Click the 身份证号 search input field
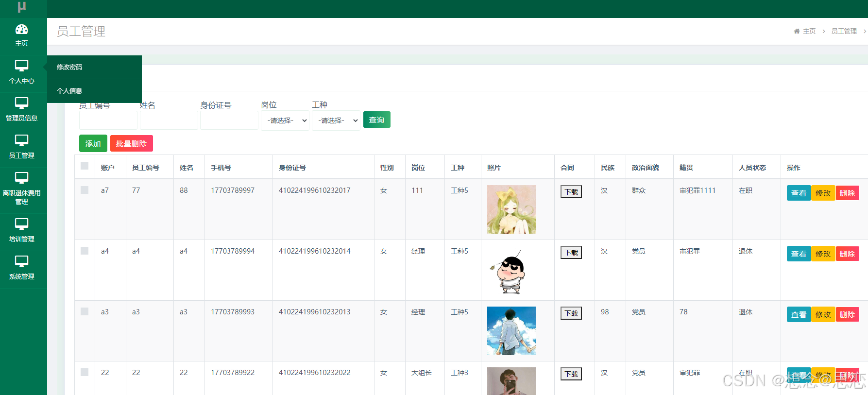The image size is (868, 395). [229, 120]
